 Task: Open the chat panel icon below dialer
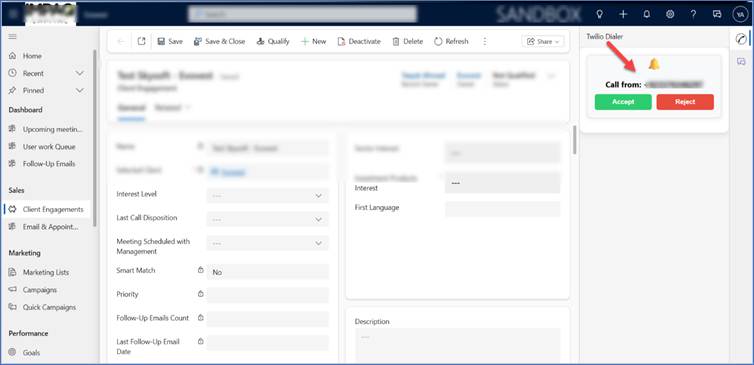741,61
